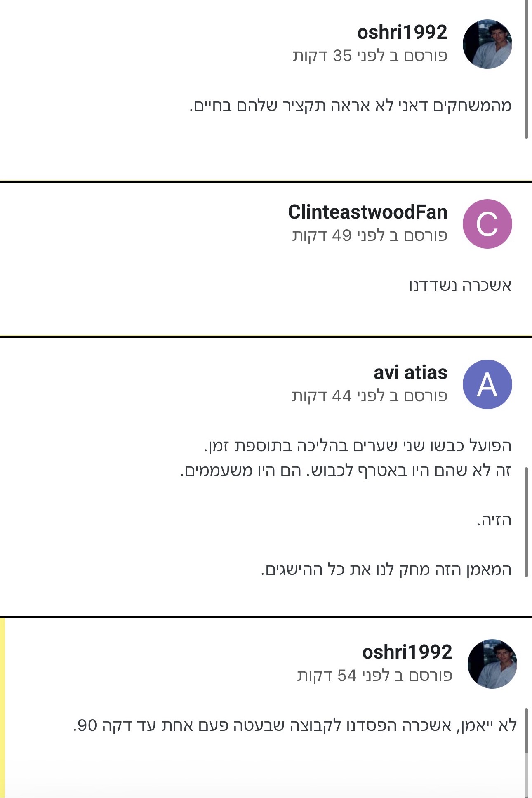Open oshri1992's profile picture at the top
The height and width of the screenshot is (798, 532).
(488, 43)
